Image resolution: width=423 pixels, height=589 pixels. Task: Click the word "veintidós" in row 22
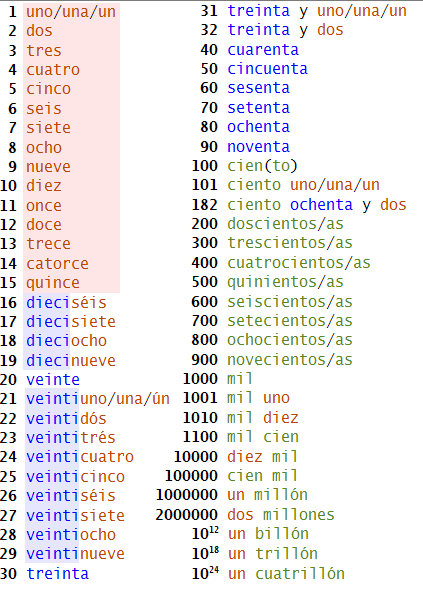(66, 418)
